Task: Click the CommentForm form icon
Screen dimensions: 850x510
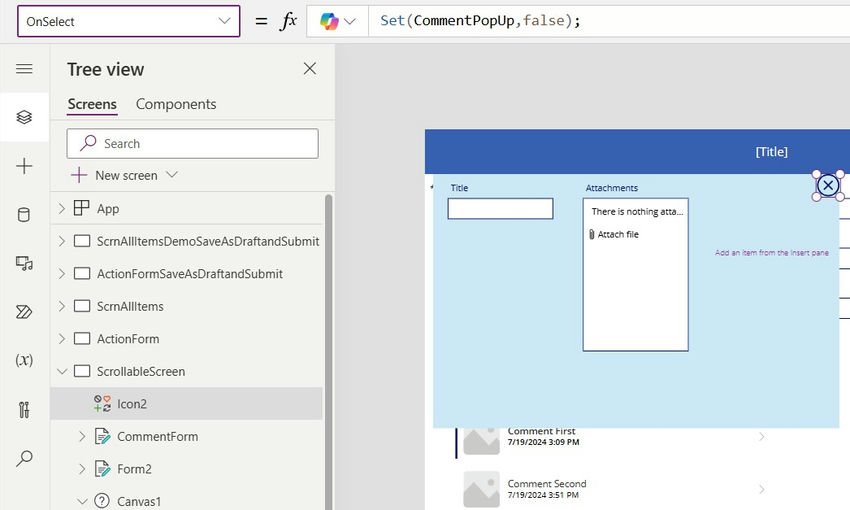Action: [102, 436]
